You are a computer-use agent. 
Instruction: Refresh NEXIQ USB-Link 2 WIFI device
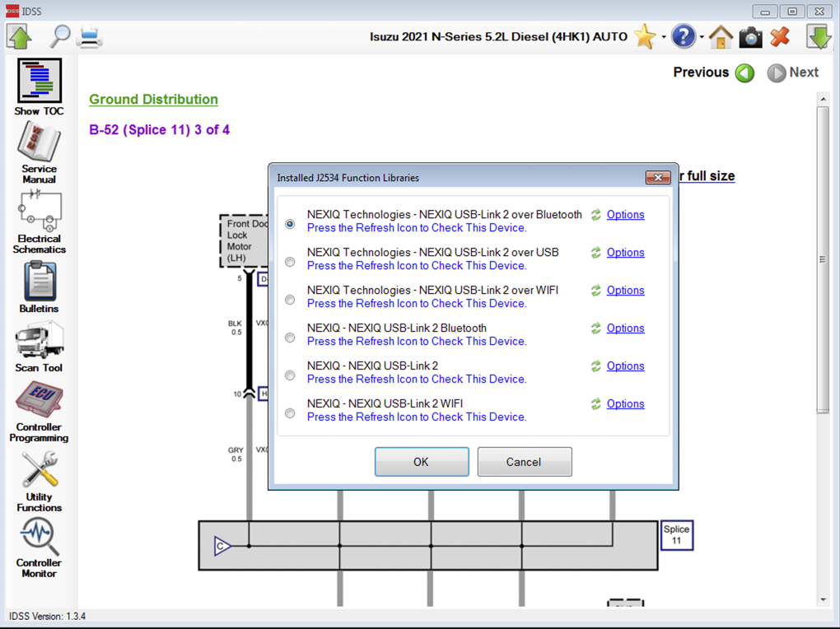595,404
